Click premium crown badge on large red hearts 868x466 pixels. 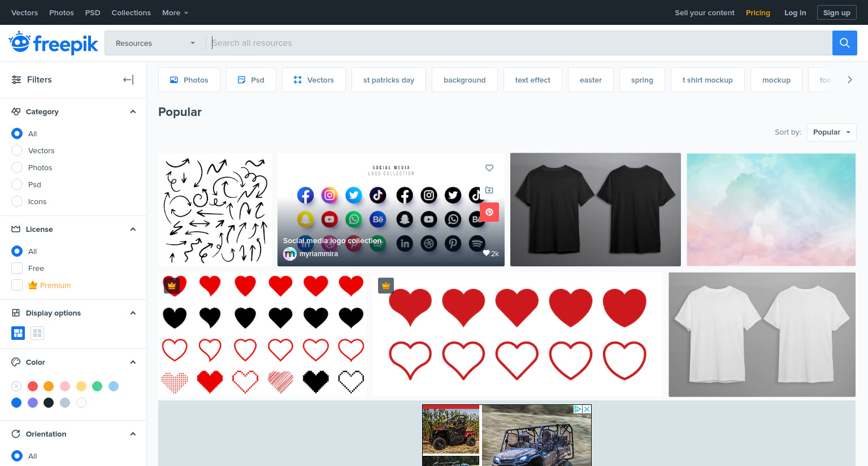point(386,286)
